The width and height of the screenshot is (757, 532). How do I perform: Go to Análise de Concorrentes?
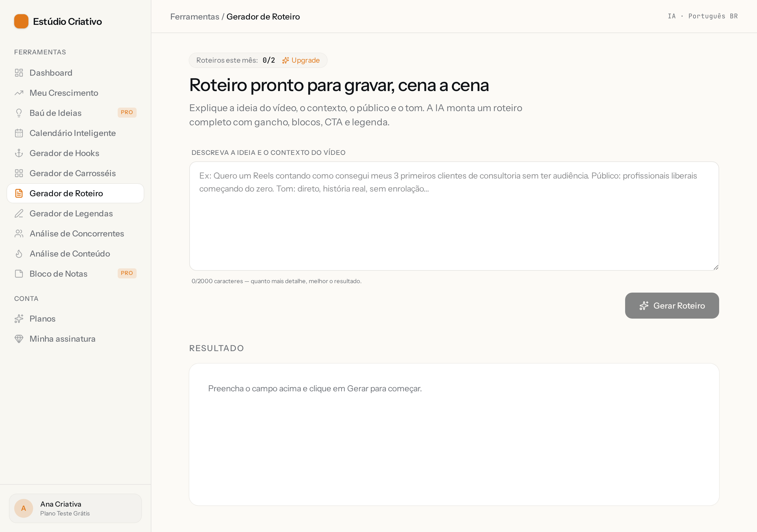[x=75, y=234]
